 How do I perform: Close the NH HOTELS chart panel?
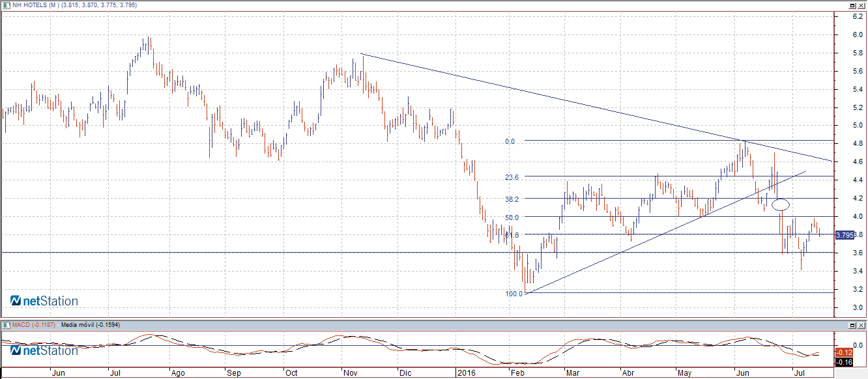(x=861, y=5)
